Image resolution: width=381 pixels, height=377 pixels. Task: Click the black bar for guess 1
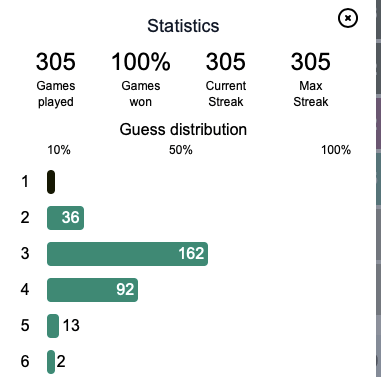(51, 182)
